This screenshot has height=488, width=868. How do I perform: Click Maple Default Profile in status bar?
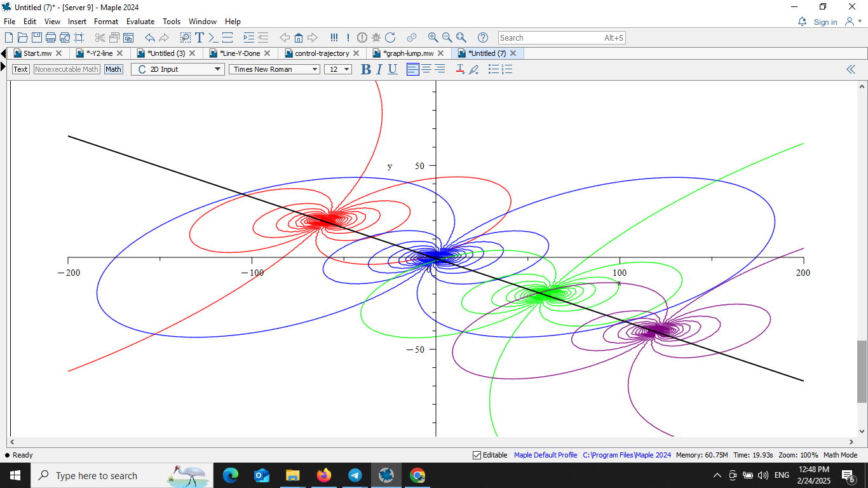[545, 455]
